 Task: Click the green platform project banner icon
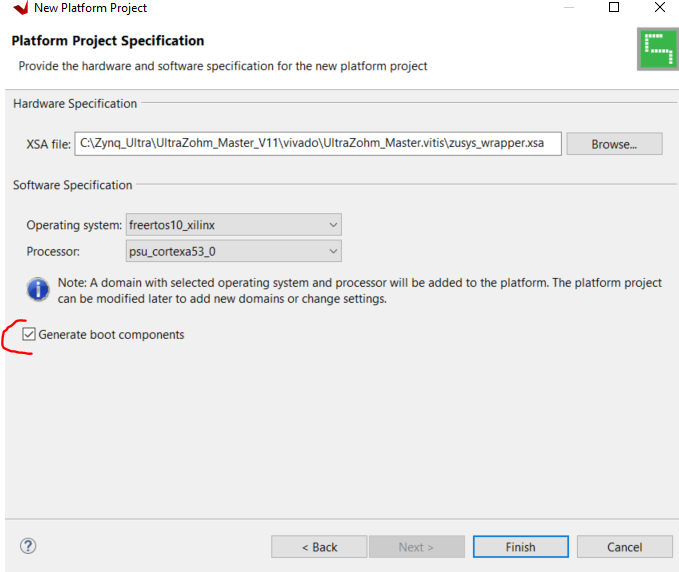point(657,48)
